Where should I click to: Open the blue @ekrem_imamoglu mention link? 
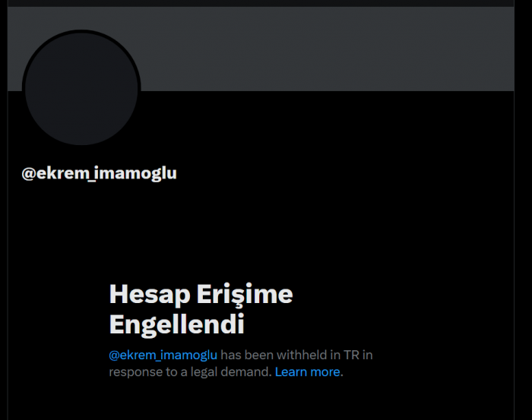[x=163, y=355]
